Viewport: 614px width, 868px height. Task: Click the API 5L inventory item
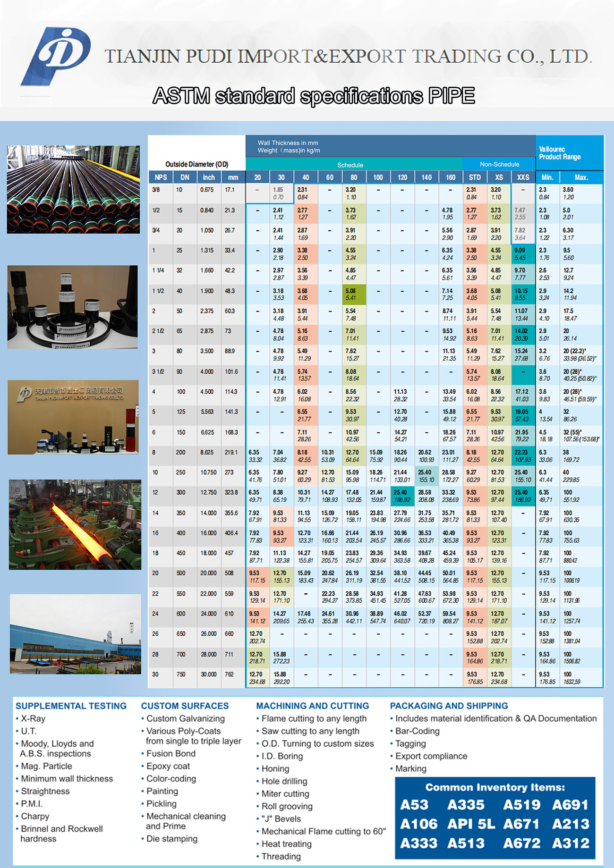pos(471,824)
